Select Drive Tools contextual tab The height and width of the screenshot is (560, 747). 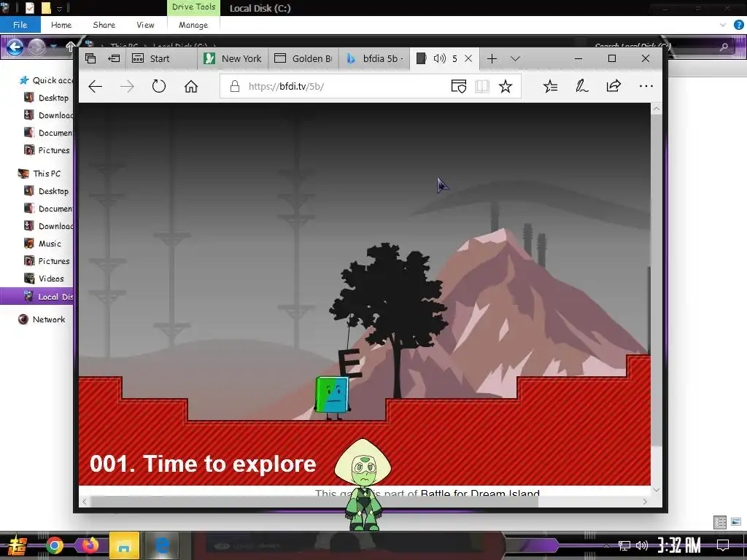193,7
